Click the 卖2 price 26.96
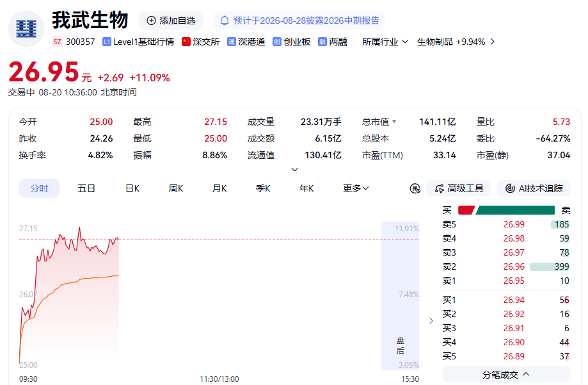This screenshot has height=385, width=588. (514, 266)
